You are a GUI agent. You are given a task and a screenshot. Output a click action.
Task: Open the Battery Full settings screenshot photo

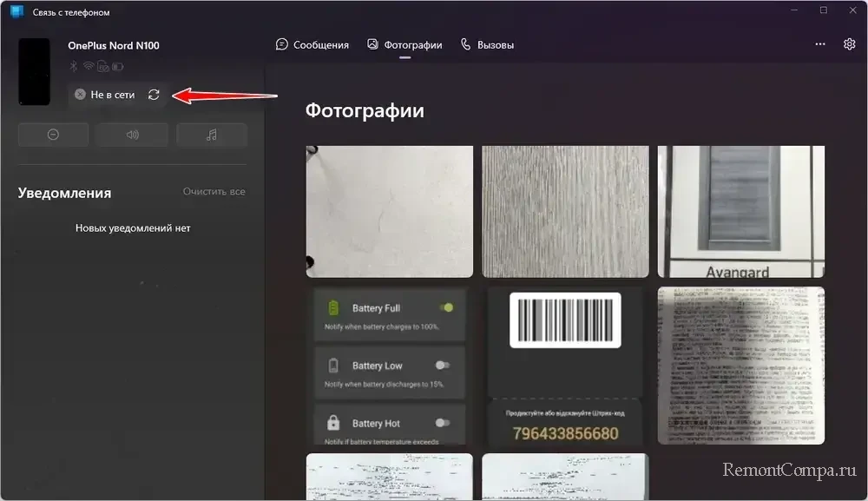click(x=389, y=366)
